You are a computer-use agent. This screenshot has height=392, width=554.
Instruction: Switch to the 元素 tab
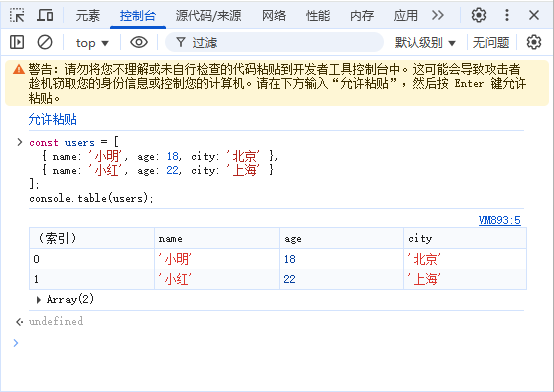[88, 16]
